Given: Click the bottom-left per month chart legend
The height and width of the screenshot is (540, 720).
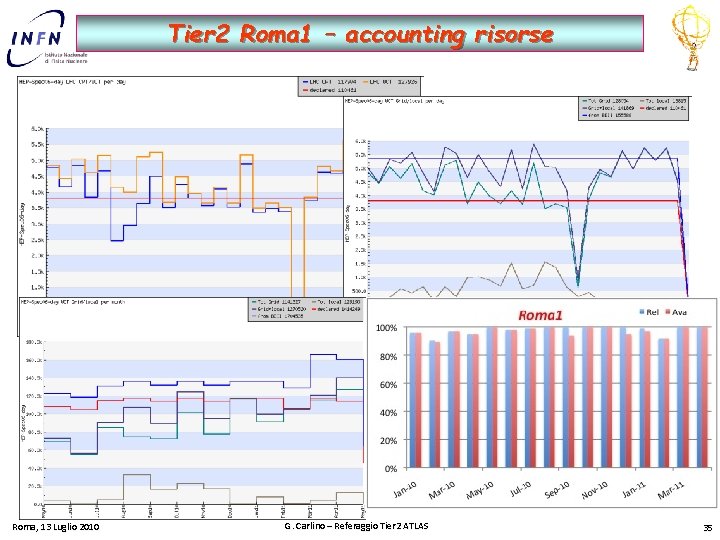Looking at the screenshot, I should [306, 309].
